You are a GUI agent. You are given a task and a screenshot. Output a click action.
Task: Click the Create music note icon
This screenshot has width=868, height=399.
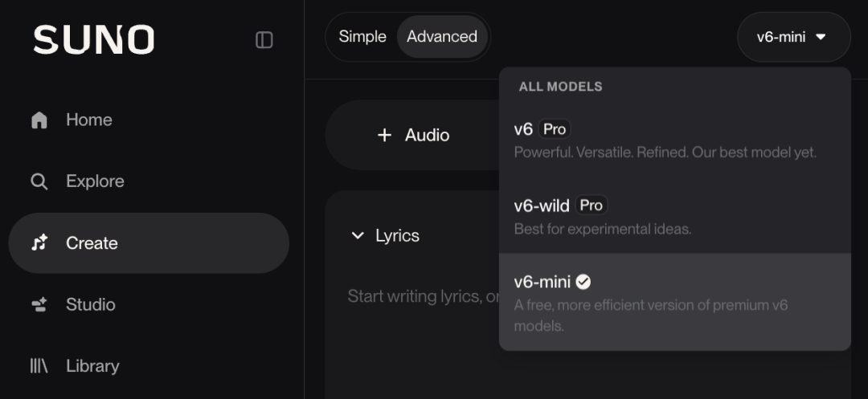pyautogui.click(x=39, y=242)
